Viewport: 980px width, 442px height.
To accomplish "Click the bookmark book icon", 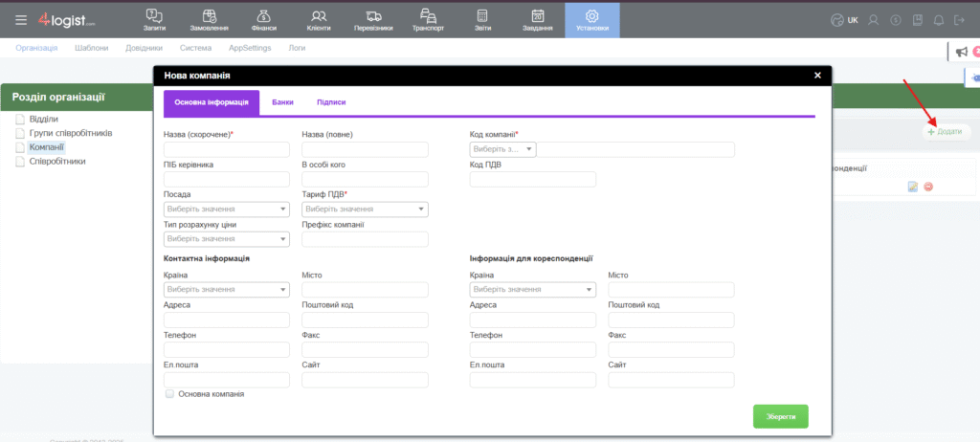I will click(917, 20).
